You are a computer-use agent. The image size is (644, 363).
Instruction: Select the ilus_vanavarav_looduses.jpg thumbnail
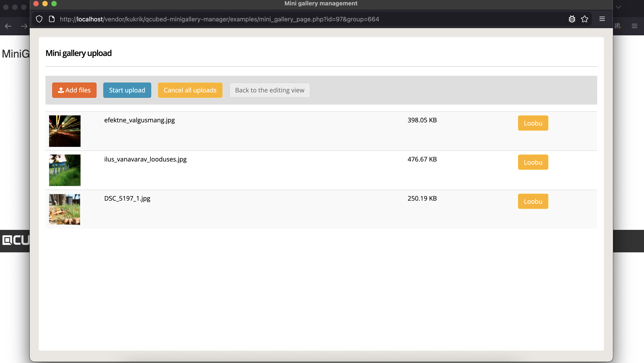(x=65, y=170)
